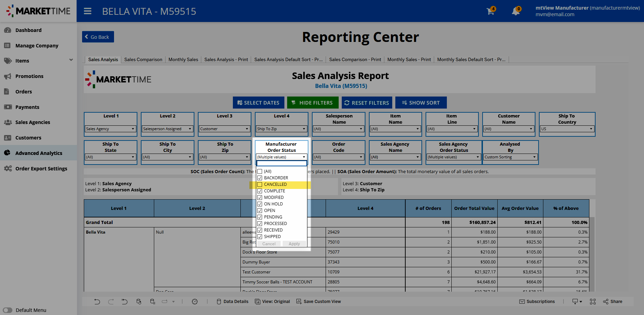This screenshot has width=644, height=315.
Task: Click the report table vertical scrollbar
Action: point(592,254)
